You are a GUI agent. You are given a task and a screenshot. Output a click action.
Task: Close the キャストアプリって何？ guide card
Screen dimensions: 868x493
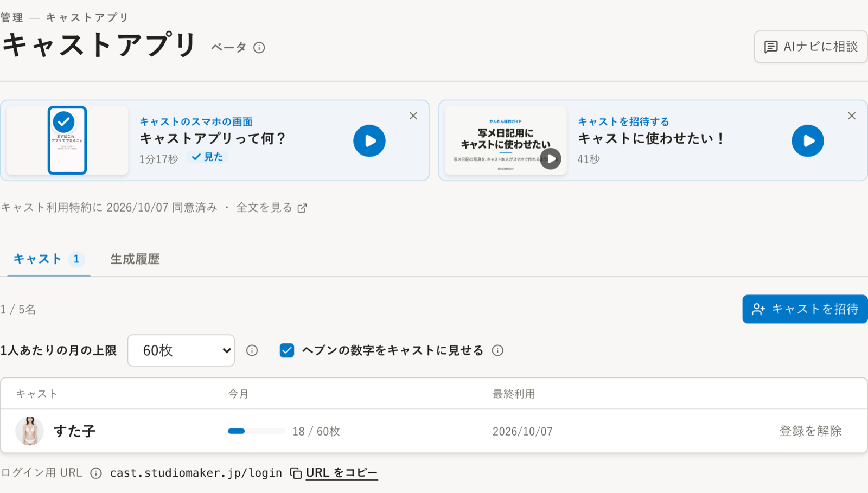(x=413, y=116)
